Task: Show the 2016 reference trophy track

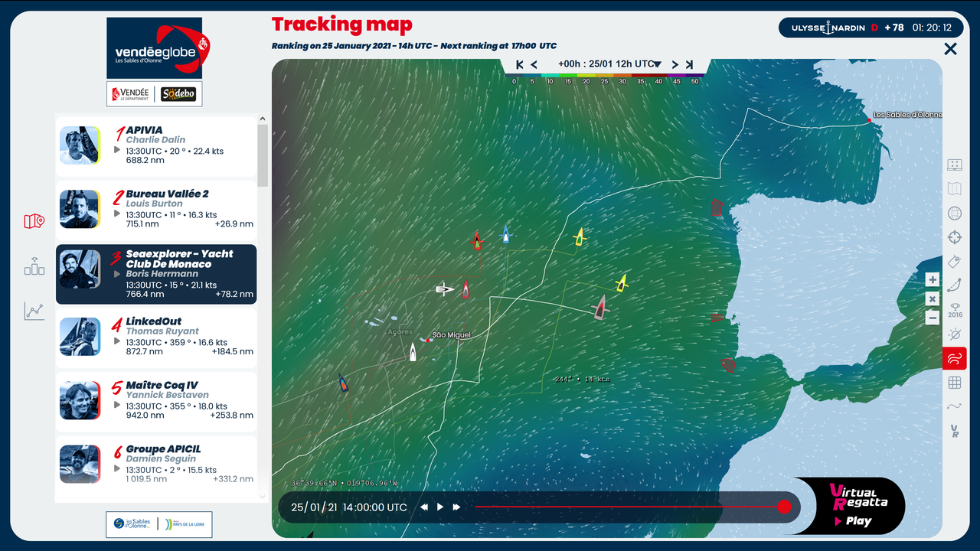Action: coord(955,310)
